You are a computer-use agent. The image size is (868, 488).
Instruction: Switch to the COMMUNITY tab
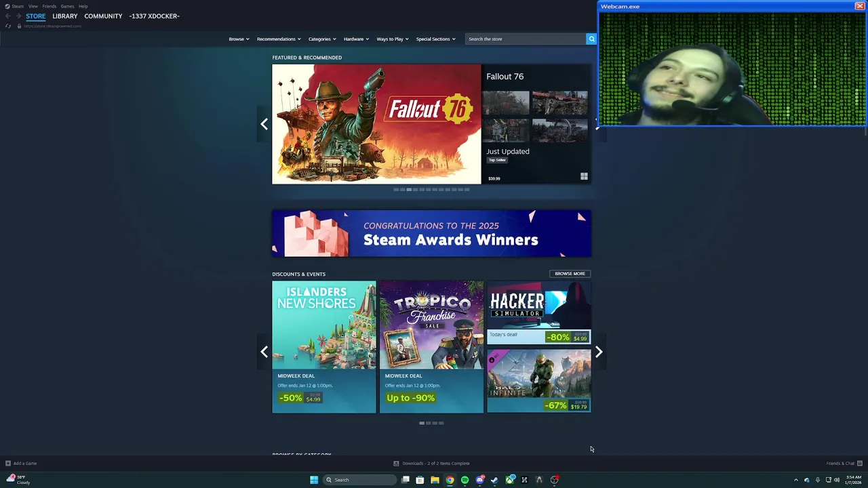pyautogui.click(x=103, y=16)
